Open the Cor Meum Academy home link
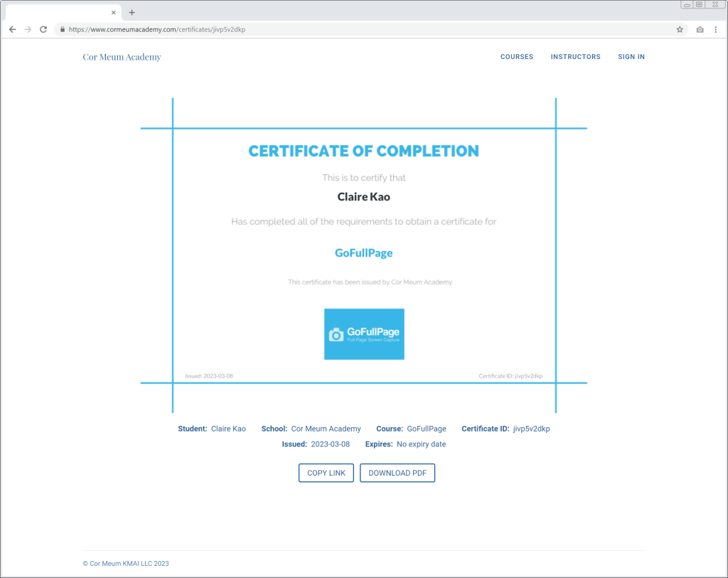Viewport: 728px width, 578px height. [122, 57]
